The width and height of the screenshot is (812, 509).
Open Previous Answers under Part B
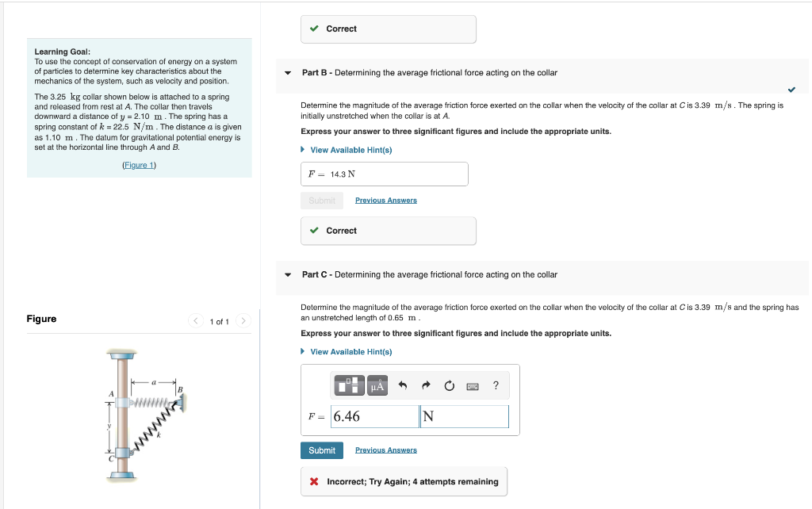click(x=385, y=200)
